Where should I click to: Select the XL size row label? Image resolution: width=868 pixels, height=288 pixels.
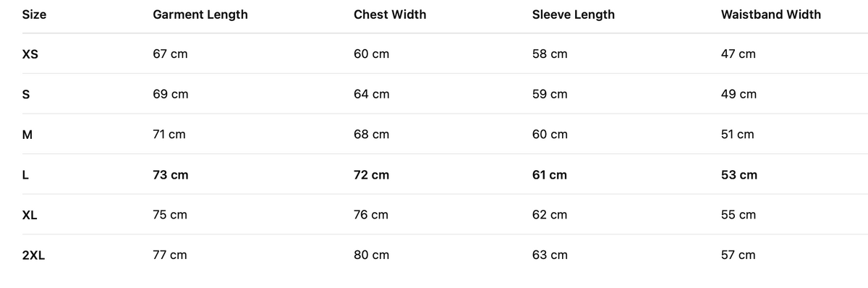(x=30, y=215)
